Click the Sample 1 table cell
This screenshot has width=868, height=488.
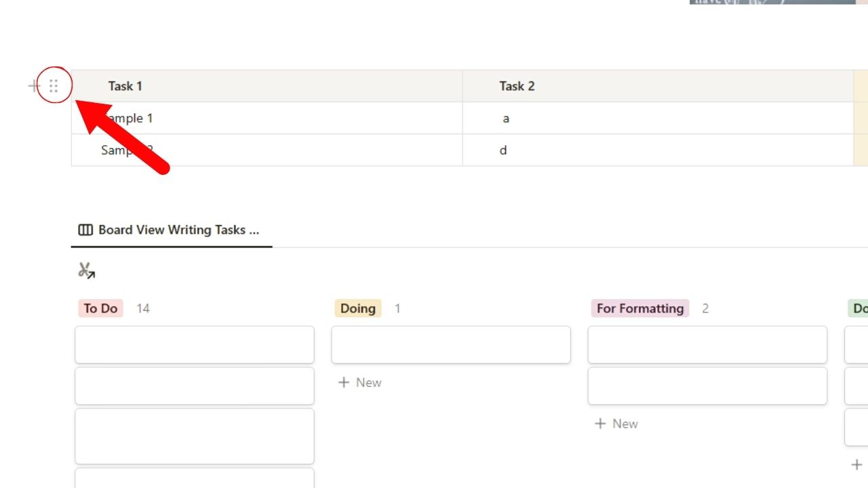pyautogui.click(x=132, y=118)
